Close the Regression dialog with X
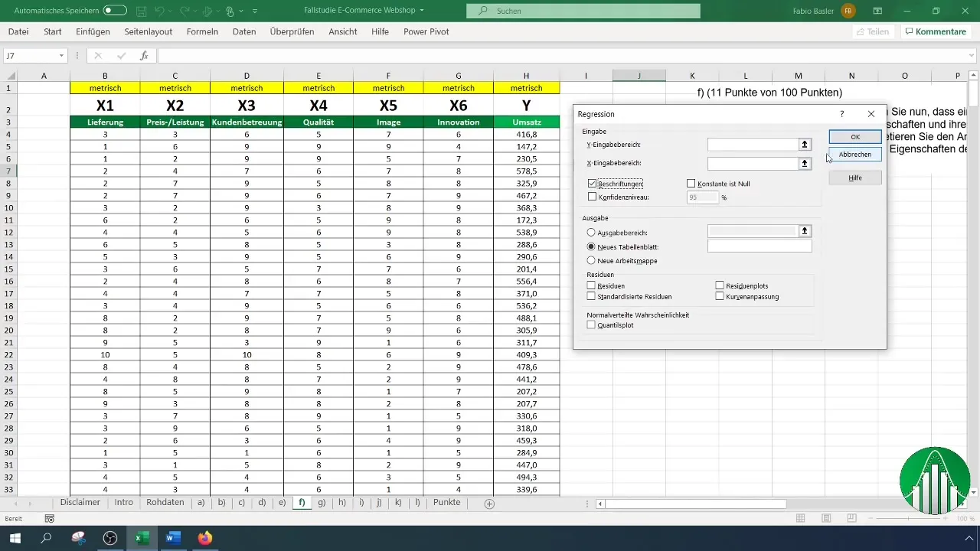The height and width of the screenshot is (551, 980). point(871,113)
